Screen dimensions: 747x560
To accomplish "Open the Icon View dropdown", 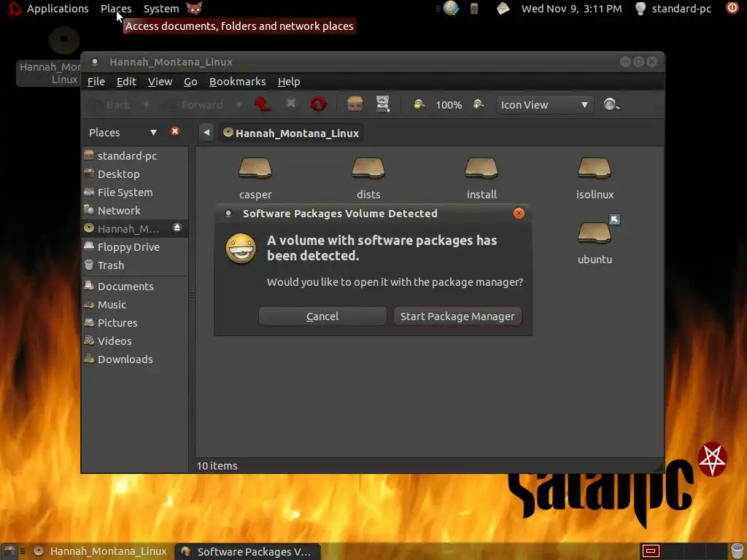I will 544,105.
